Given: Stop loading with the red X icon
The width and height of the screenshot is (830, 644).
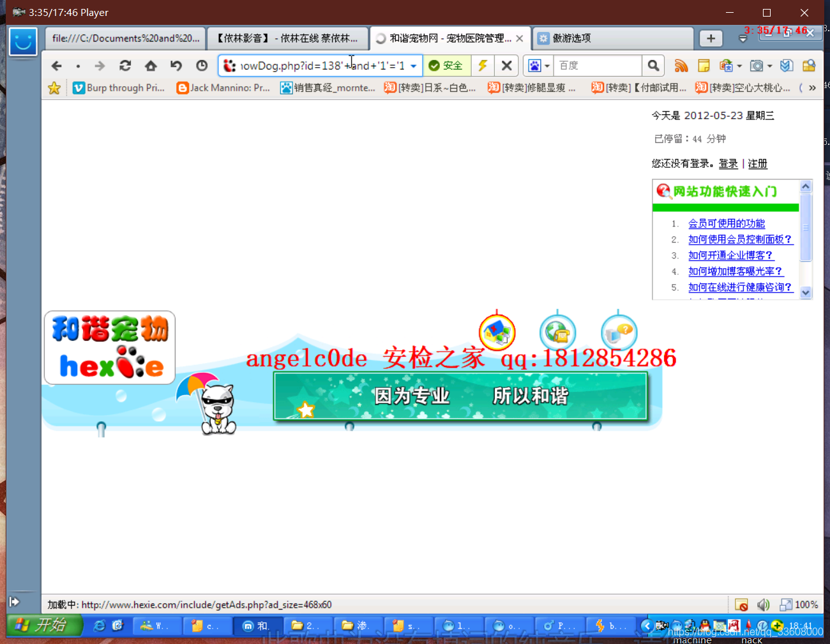Looking at the screenshot, I should coord(506,65).
